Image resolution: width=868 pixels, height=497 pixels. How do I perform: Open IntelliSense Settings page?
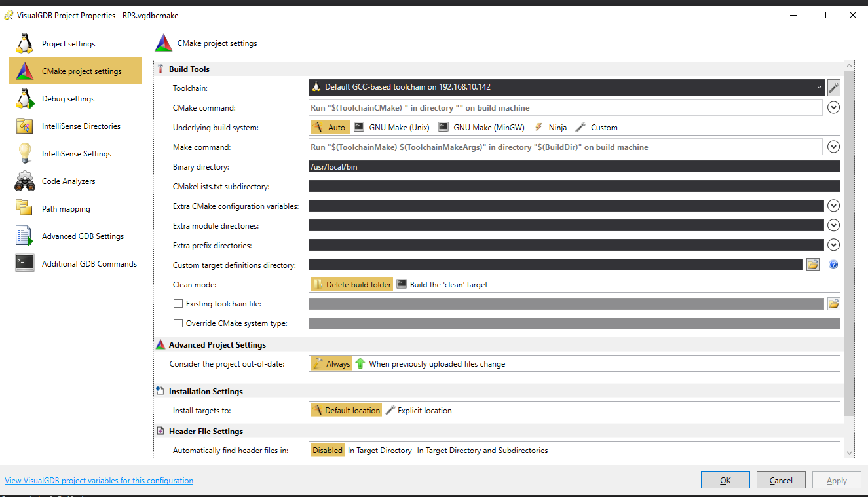[75, 154]
